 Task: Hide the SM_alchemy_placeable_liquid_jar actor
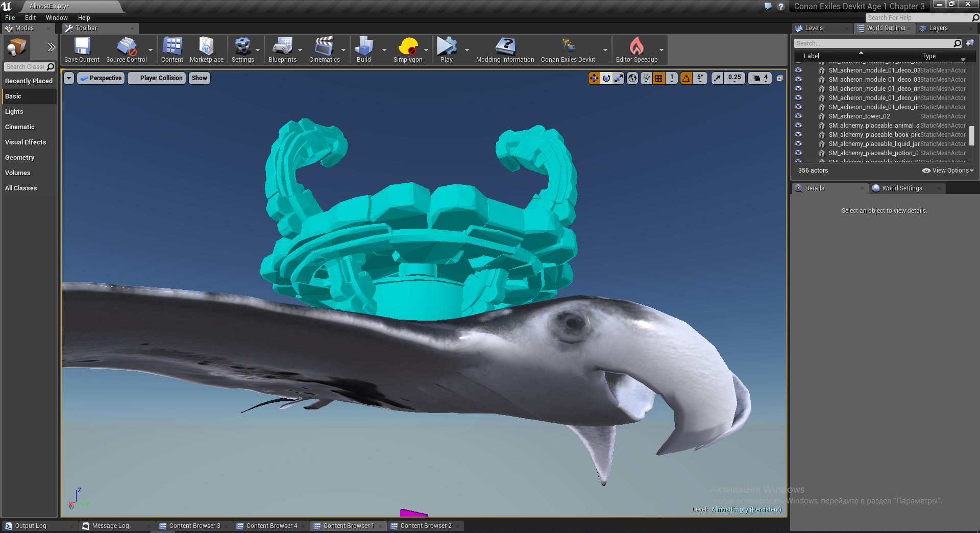coord(798,143)
